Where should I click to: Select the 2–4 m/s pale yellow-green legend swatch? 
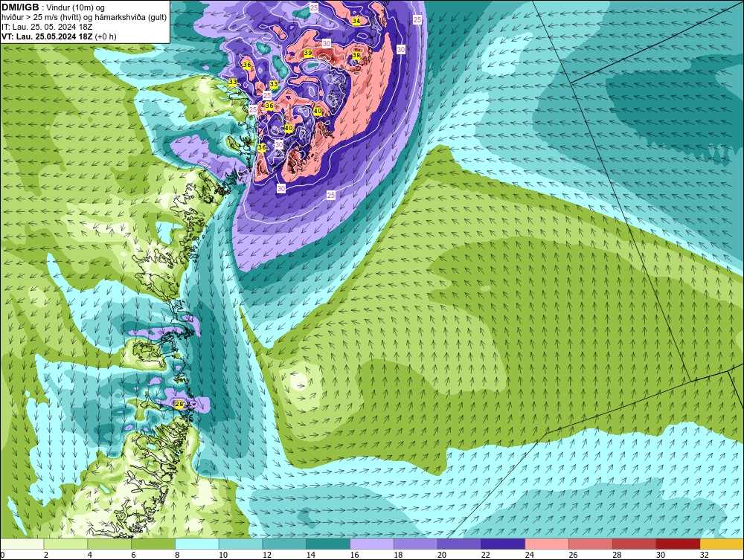(65, 544)
